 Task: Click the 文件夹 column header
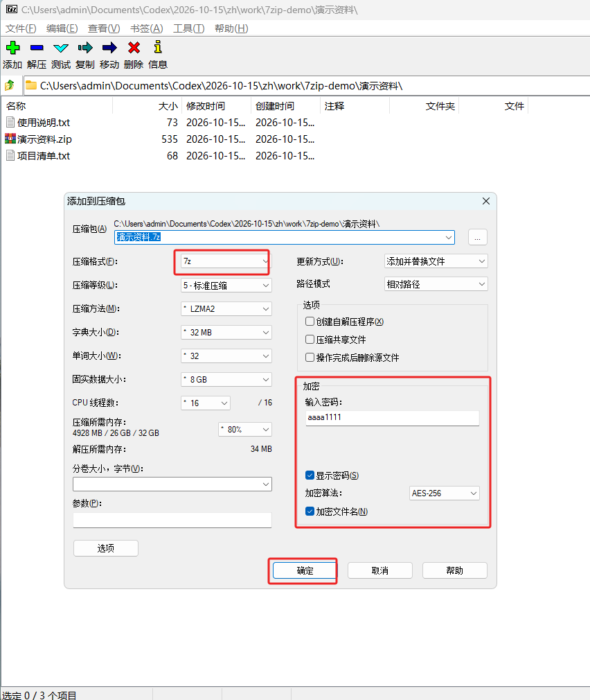click(x=424, y=106)
